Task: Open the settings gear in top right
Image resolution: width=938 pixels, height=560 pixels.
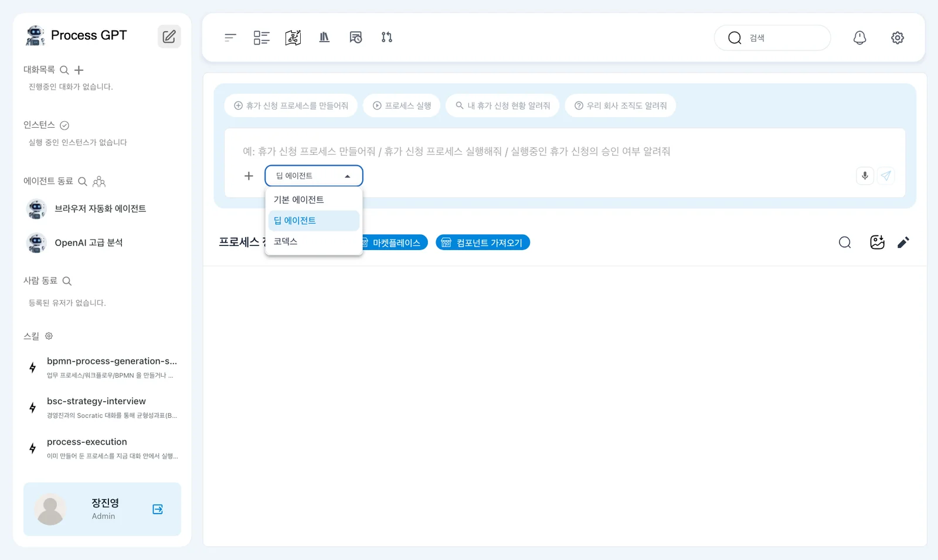Action: point(898,37)
